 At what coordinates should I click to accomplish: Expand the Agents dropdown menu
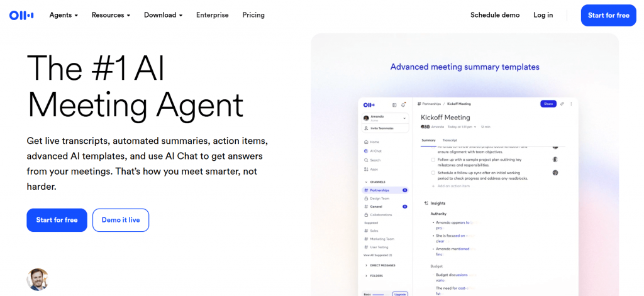pyautogui.click(x=64, y=15)
